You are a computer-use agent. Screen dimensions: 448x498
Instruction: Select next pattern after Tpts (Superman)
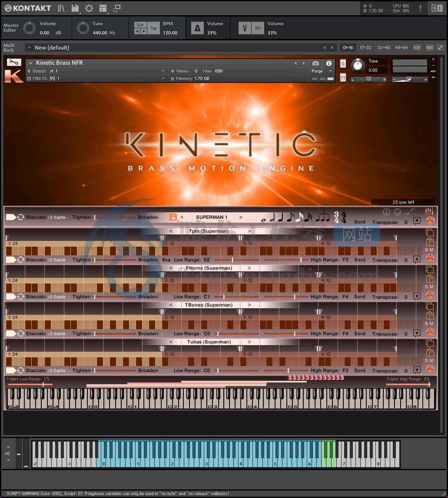pyautogui.click(x=249, y=231)
